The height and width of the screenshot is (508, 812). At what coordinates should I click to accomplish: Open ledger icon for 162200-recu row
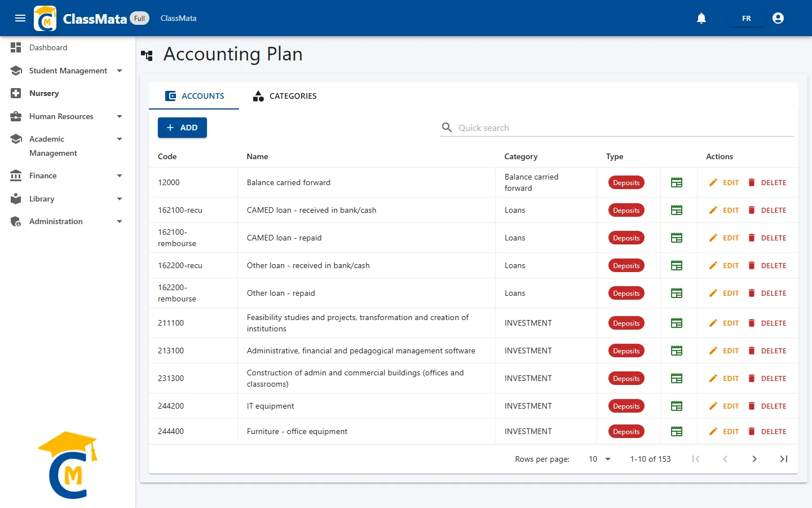[677, 265]
